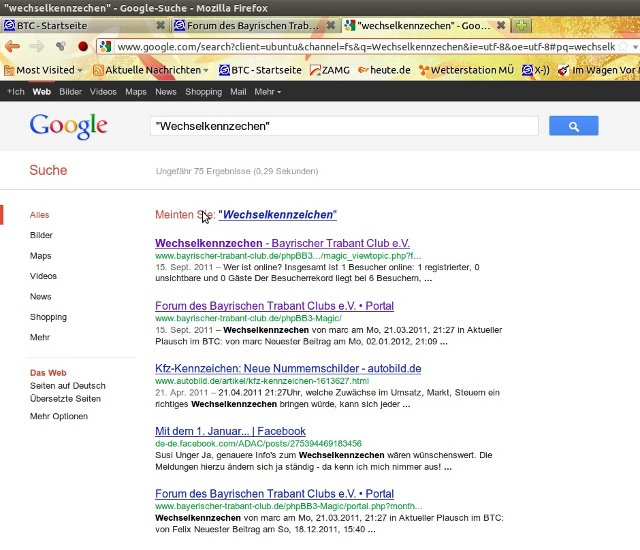Image resolution: width=640 pixels, height=550 pixels.
Task: Click the Google logo
Action: click(x=69, y=126)
